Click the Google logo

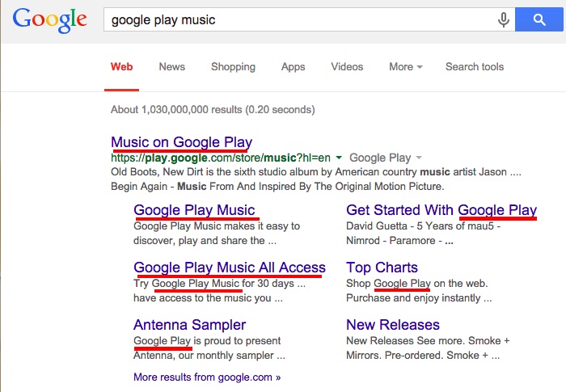(x=50, y=20)
